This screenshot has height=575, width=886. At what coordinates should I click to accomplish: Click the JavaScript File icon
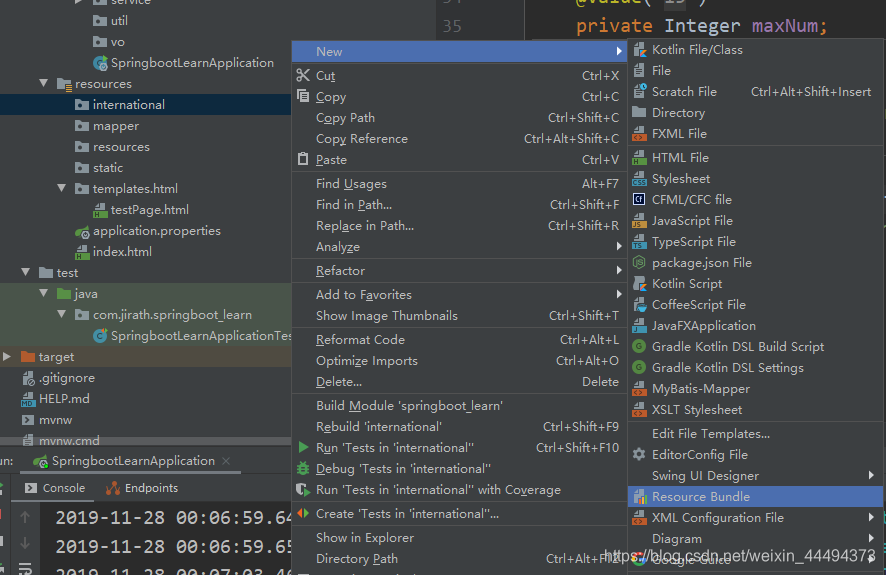click(639, 221)
